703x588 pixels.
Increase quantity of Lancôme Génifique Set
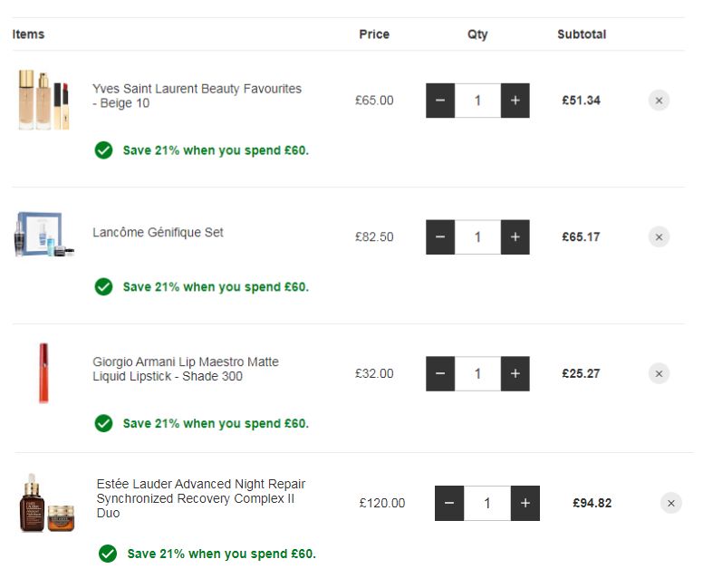(515, 237)
